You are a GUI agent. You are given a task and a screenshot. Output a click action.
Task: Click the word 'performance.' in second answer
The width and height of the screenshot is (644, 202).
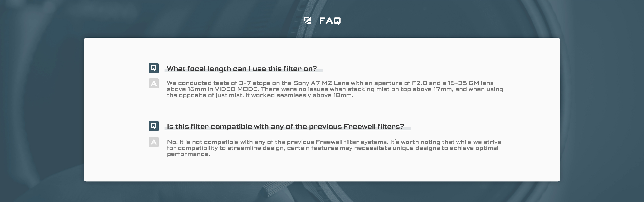click(x=189, y=154)
